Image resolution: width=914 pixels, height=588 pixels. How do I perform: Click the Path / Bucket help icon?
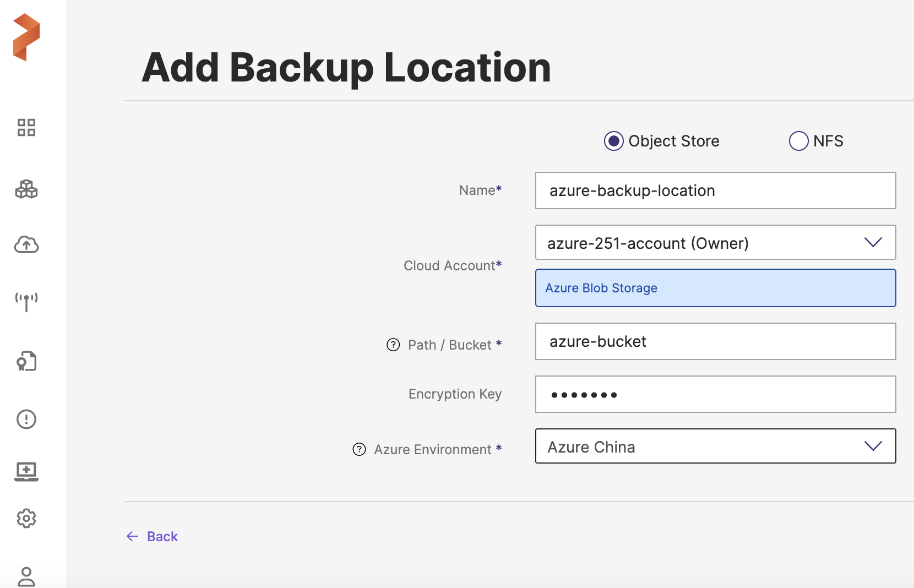[x=393, y=345]
